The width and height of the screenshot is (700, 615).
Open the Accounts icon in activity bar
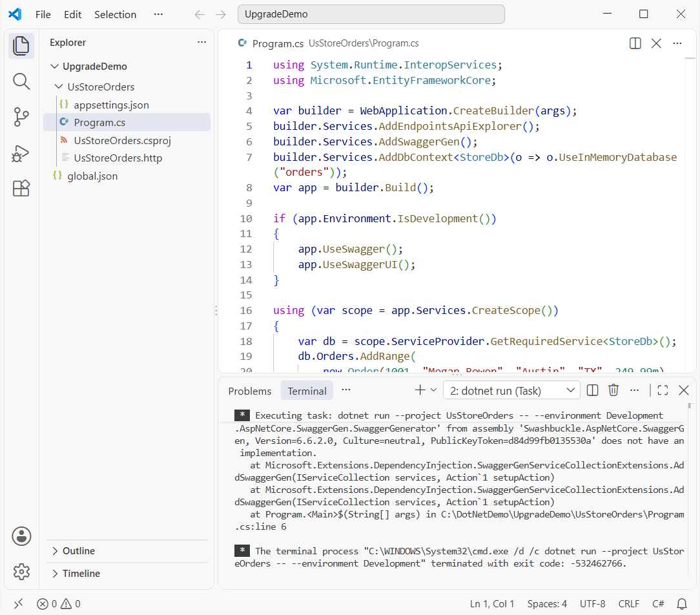pos(21,536)
